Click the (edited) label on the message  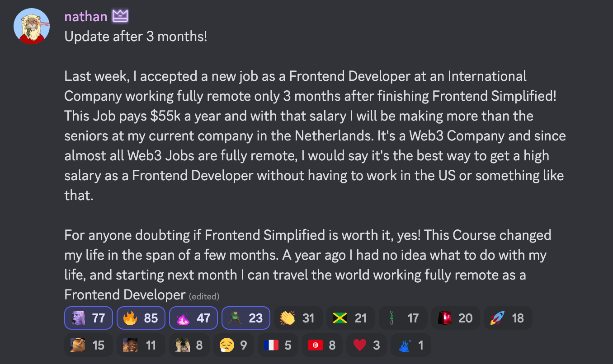[204, 296]
